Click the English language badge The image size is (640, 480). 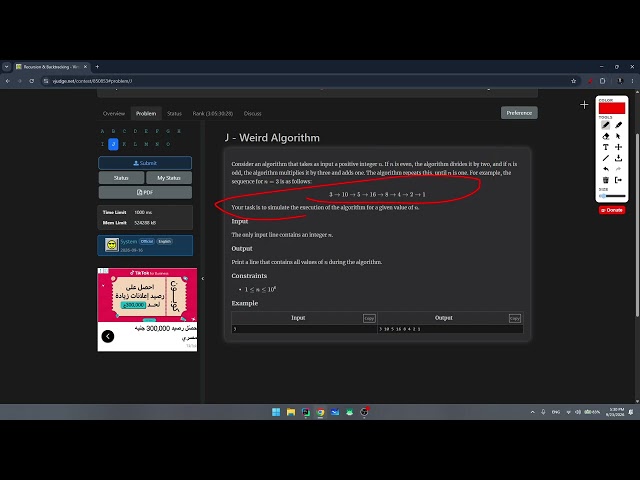[x=164, y=242]
